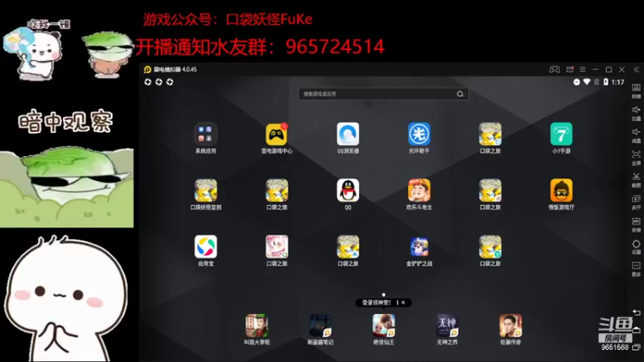This screenshot has height=362, width=644.
Task: Open QQ浏览器 browser app
Action: point(348,134)
